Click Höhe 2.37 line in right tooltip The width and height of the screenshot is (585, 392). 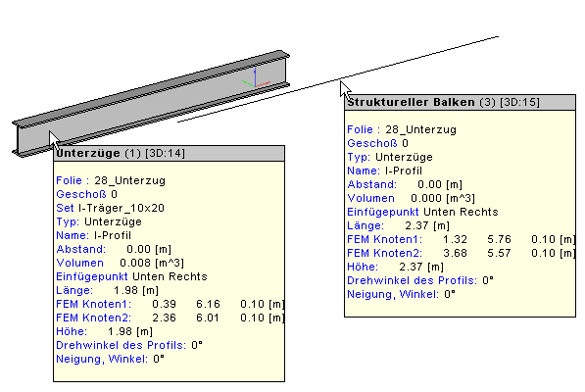[395, 268]
